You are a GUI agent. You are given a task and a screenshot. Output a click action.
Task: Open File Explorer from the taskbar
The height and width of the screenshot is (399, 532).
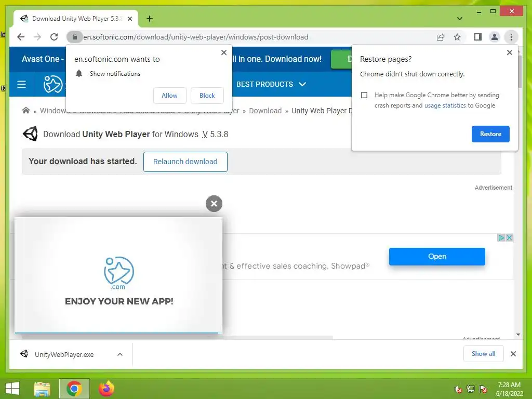click(x=42, y=389)
